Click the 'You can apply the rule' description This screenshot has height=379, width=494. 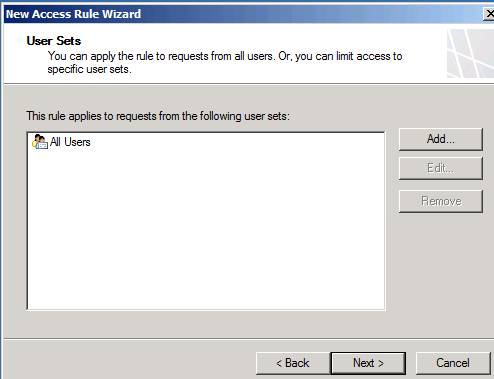(225, 56)
